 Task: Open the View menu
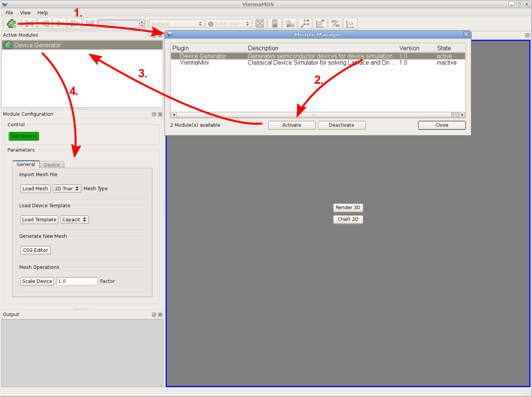click(x=25, y=13)
